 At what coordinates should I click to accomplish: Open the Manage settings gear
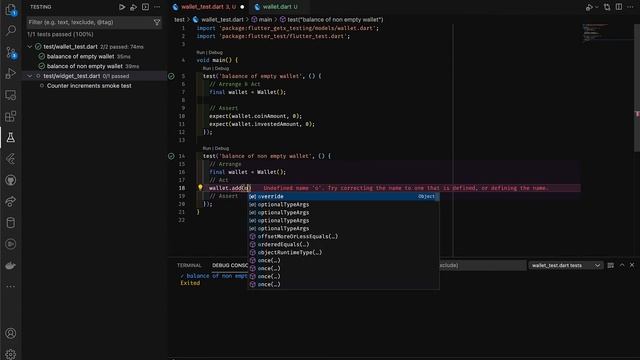coord(11,354)
